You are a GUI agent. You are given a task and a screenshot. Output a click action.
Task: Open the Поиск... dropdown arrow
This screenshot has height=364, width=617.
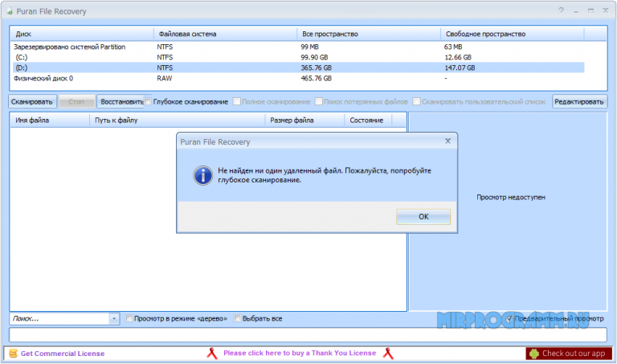coord(114,319)
